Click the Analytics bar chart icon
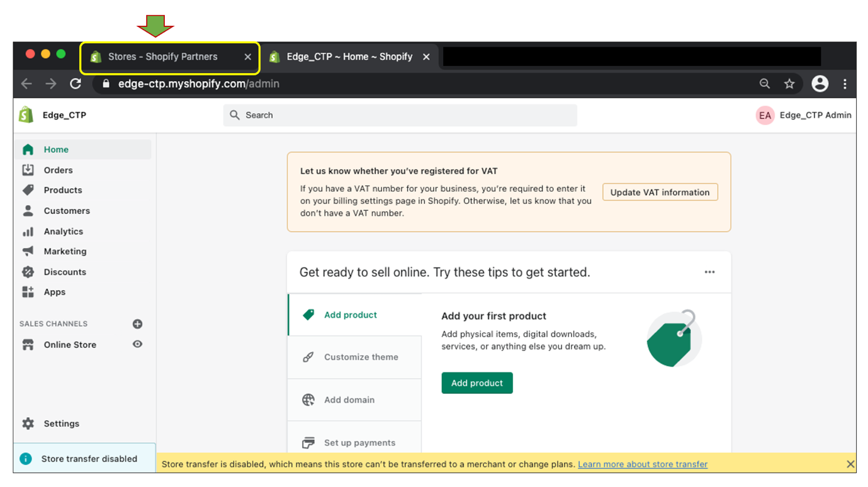Screen dimensions: 868x487 (x=28, y=232)
